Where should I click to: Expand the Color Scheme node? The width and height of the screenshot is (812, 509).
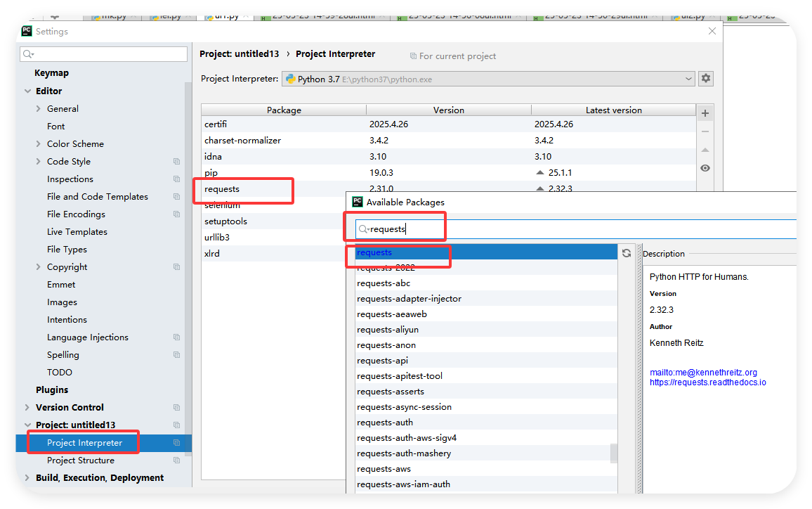(x=39, y=144)
